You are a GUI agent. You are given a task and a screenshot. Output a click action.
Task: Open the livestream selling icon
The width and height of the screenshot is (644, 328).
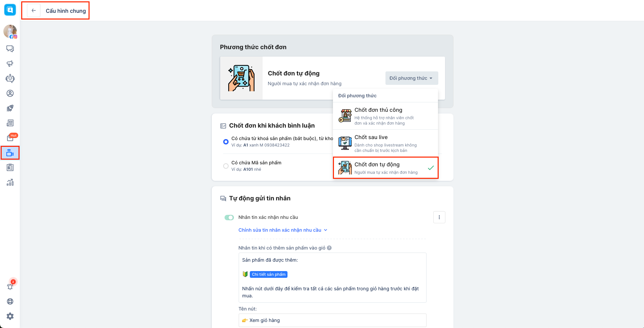tap(10, 153)
